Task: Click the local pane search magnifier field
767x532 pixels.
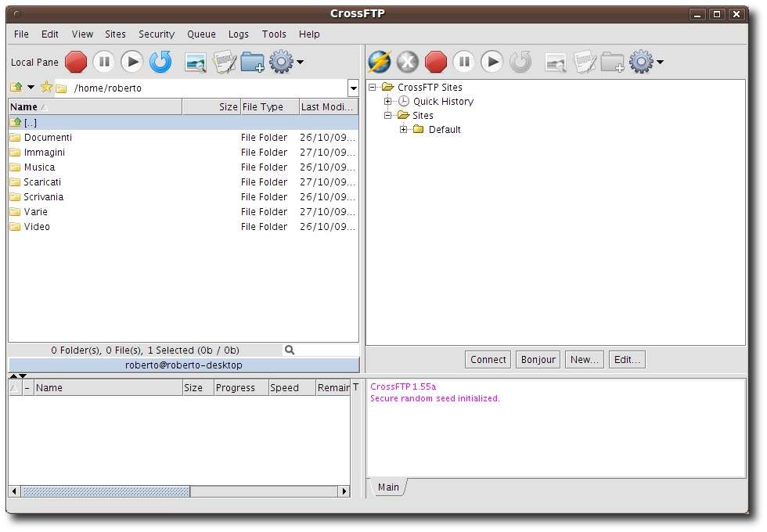Action: coord(321,350)
